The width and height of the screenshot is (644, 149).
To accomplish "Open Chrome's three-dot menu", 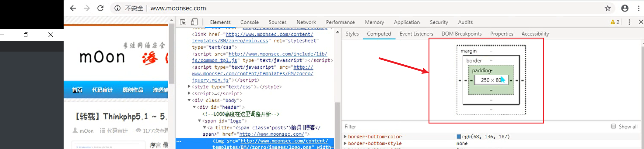I will pos(639,8).
